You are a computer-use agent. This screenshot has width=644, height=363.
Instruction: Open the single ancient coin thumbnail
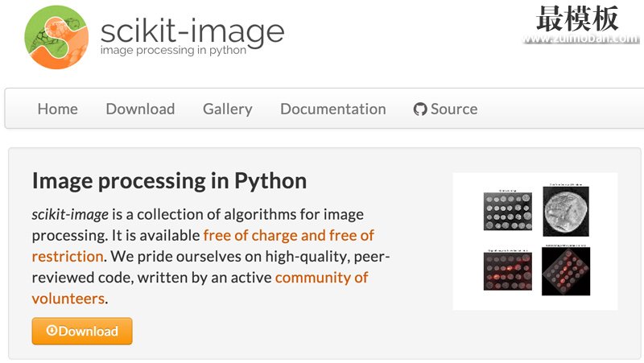coord(566,211)
